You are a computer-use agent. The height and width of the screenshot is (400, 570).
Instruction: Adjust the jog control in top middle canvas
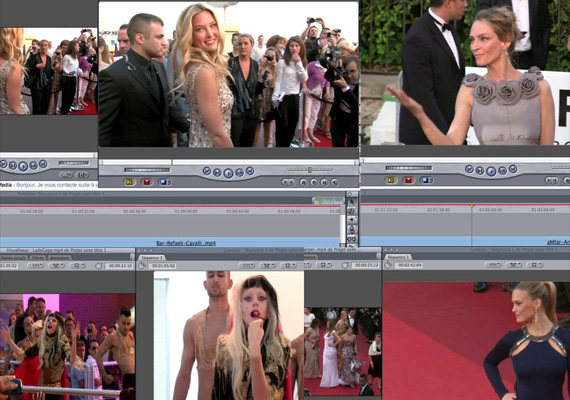147,170
